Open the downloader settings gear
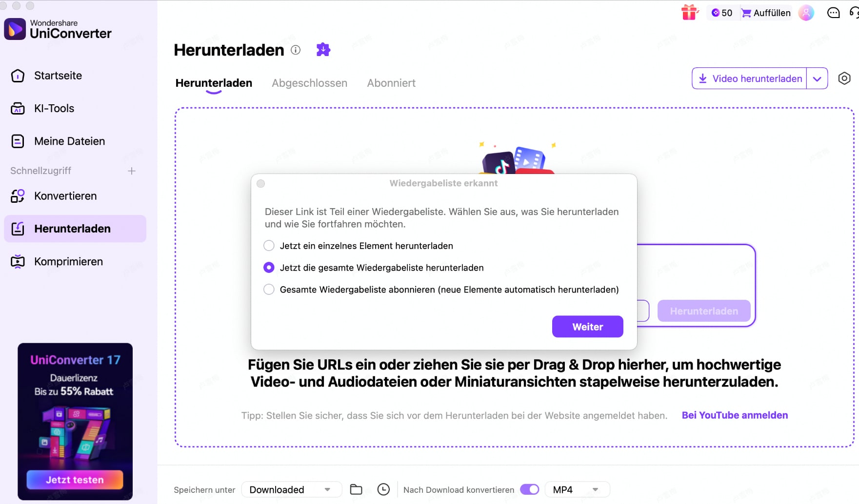This screenshot has width=859, height=504. click(x=844, y=78)
